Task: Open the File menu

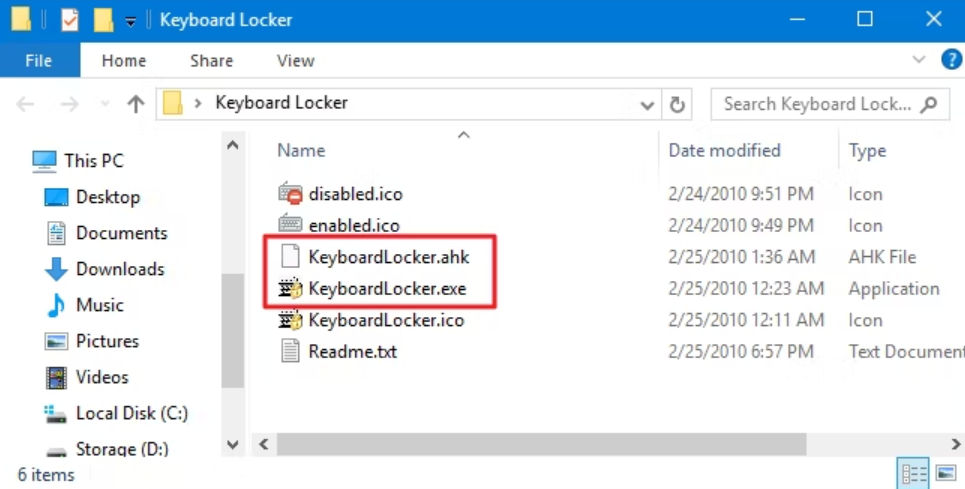Action: pos(39,60)
